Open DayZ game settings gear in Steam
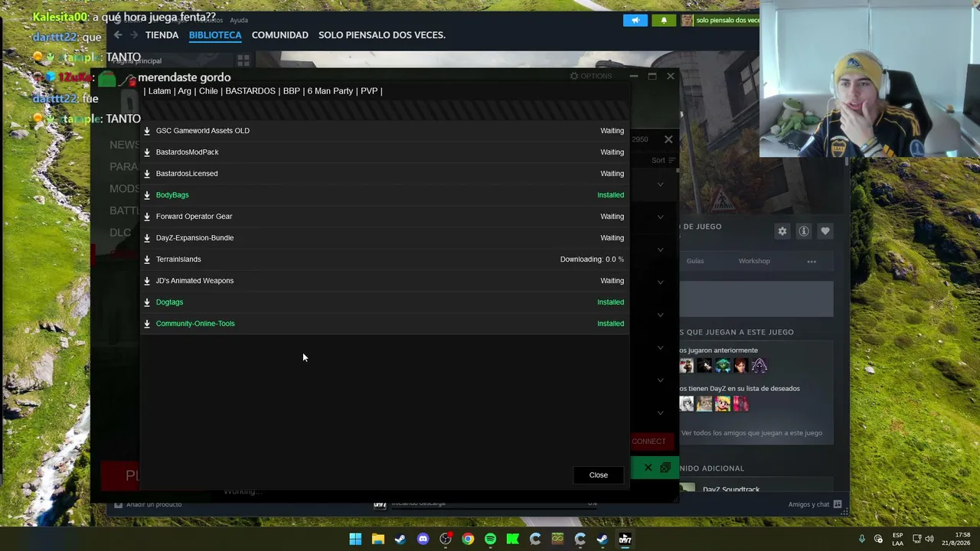 click(782, 231)
